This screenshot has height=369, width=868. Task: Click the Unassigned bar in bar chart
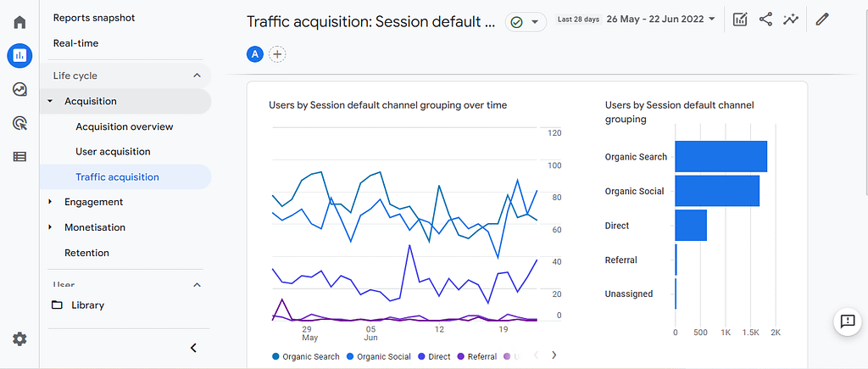click(x=676, y=294)
